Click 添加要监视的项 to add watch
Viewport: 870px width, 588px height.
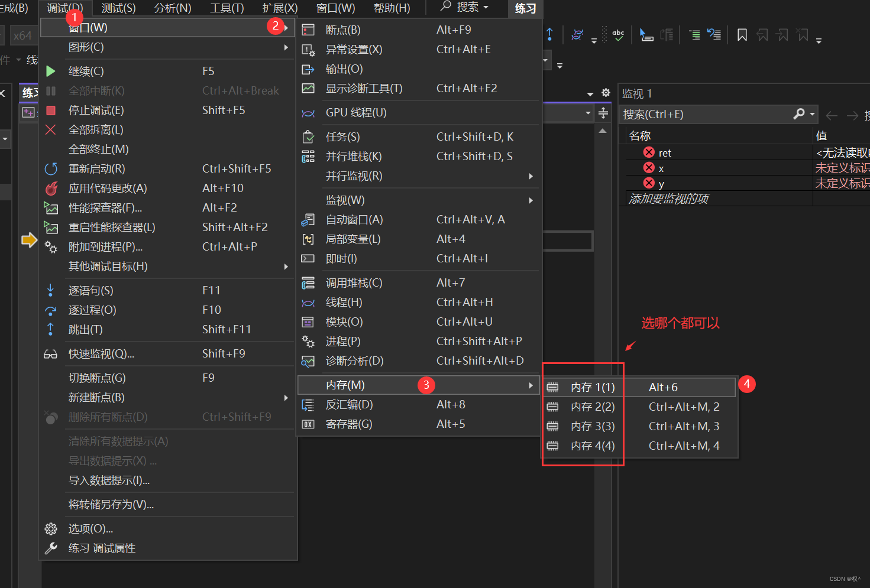pyautogui.click(x=669, y=199)
